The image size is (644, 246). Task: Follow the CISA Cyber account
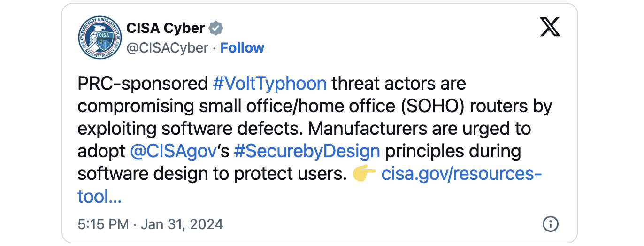[242, 48]
